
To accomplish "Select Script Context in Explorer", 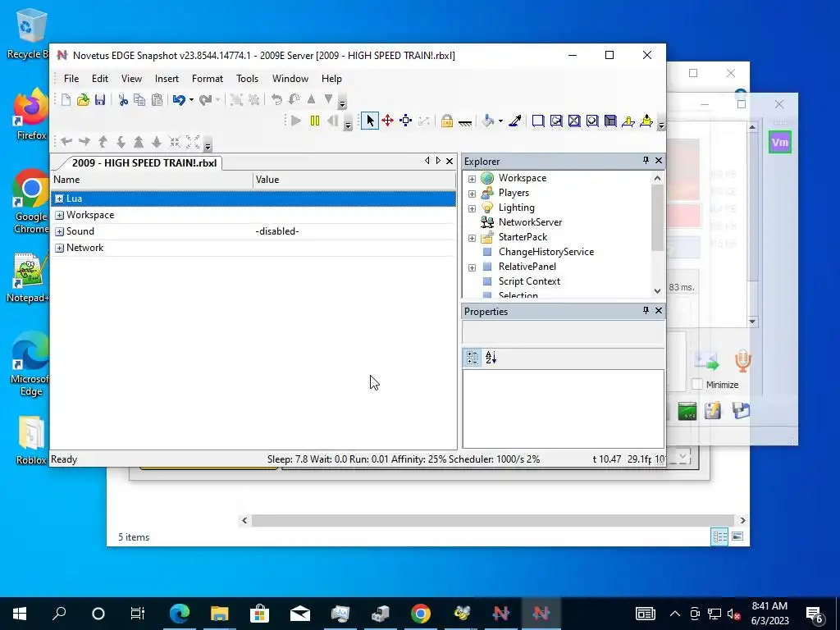I will coord(529,281).
